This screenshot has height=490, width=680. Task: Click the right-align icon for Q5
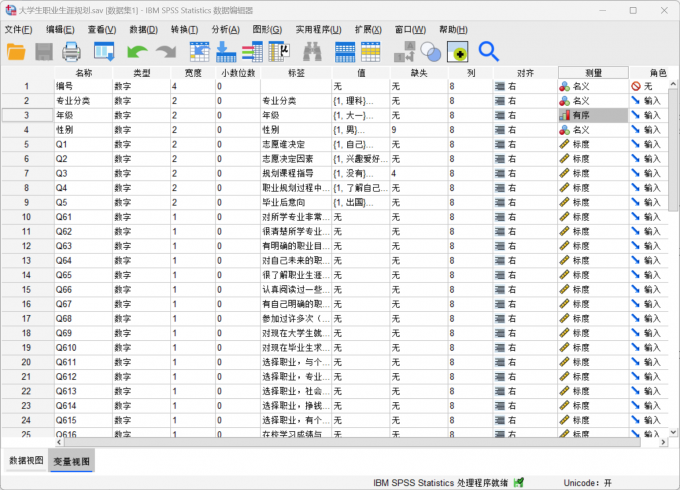coord(500,203)
